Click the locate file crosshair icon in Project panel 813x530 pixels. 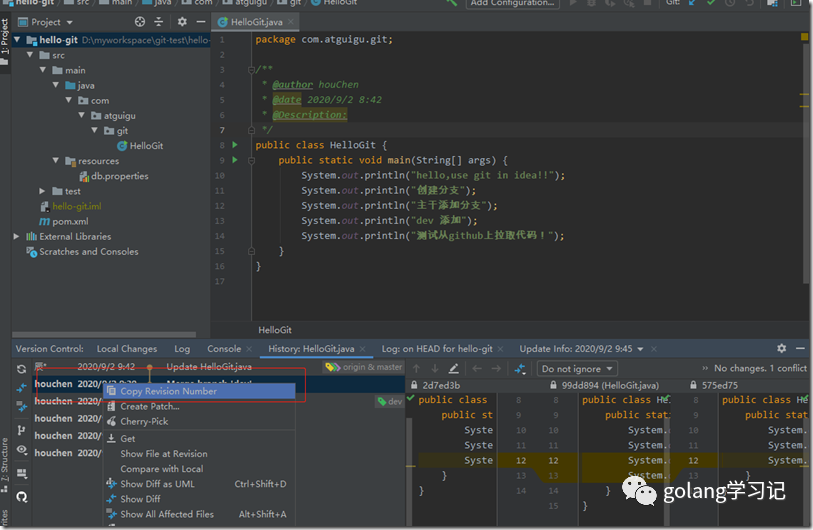point(140,22)
